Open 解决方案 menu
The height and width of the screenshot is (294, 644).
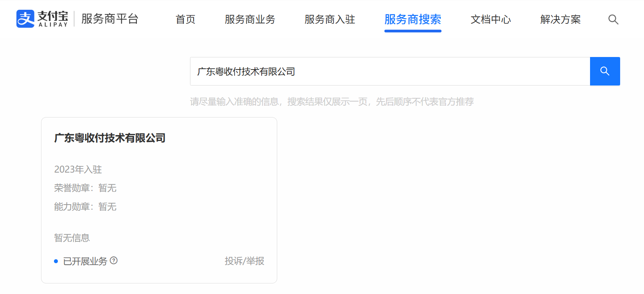(560, 20)
